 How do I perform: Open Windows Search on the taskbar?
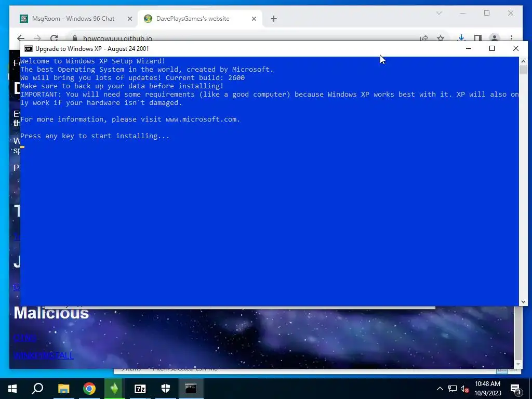pos(37,389)
